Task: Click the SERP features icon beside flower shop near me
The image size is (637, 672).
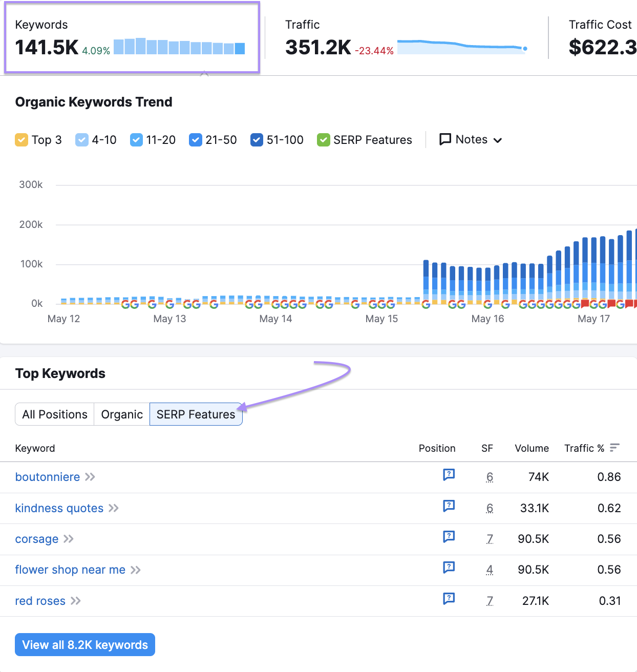Action: (449, 569)
